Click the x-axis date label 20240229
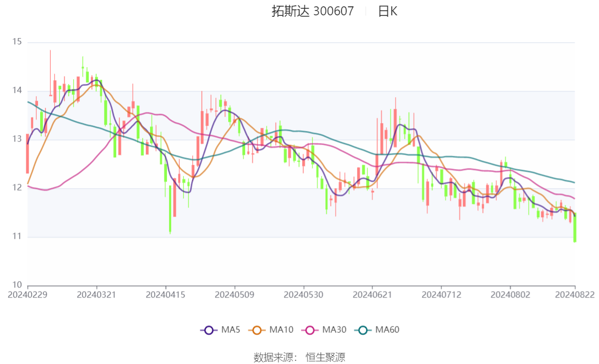Viewport: 599px width, 364px height. [x=27, y=295]
